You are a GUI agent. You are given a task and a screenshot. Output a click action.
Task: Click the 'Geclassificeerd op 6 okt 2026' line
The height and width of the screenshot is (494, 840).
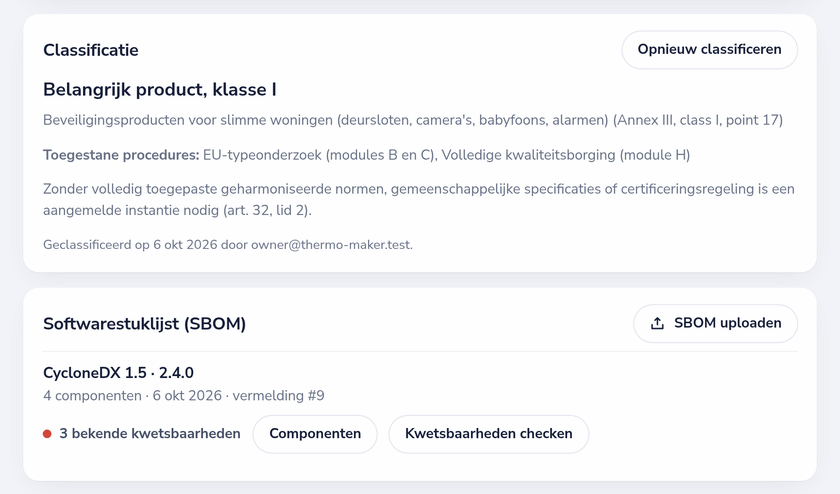pos(228,245)
